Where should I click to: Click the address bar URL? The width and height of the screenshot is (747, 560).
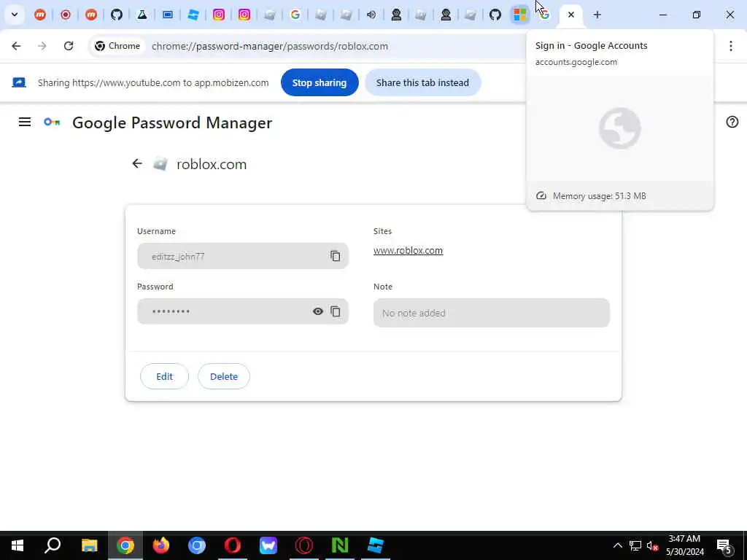(x=270, y=46)
